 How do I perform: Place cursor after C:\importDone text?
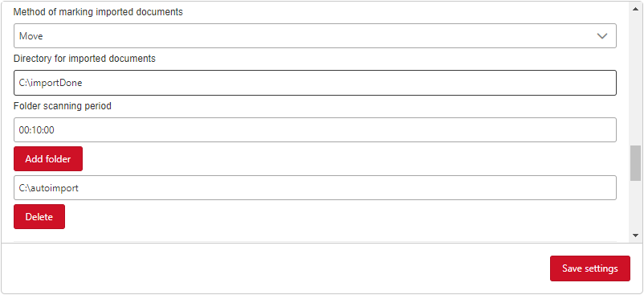coord(84,83)
